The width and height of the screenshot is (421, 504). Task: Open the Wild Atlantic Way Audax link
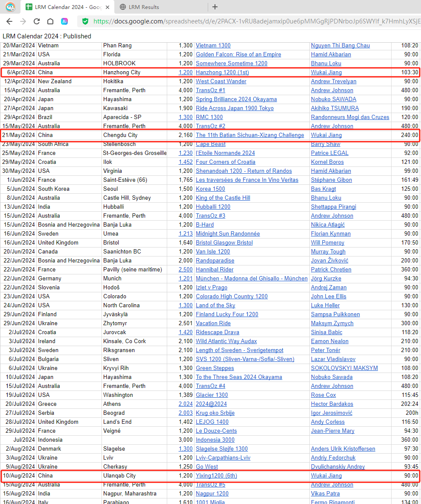(226, 341)
